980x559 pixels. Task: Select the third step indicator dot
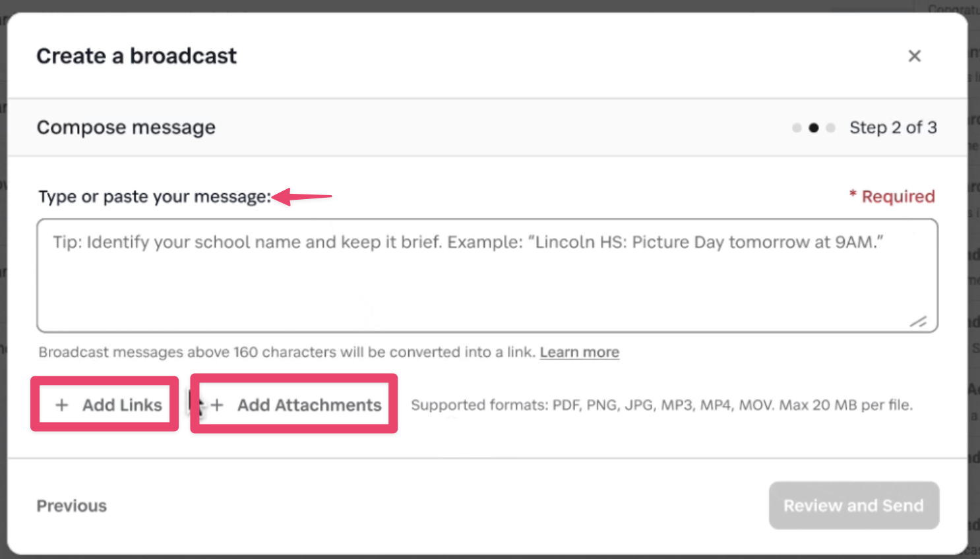point(831,128)
